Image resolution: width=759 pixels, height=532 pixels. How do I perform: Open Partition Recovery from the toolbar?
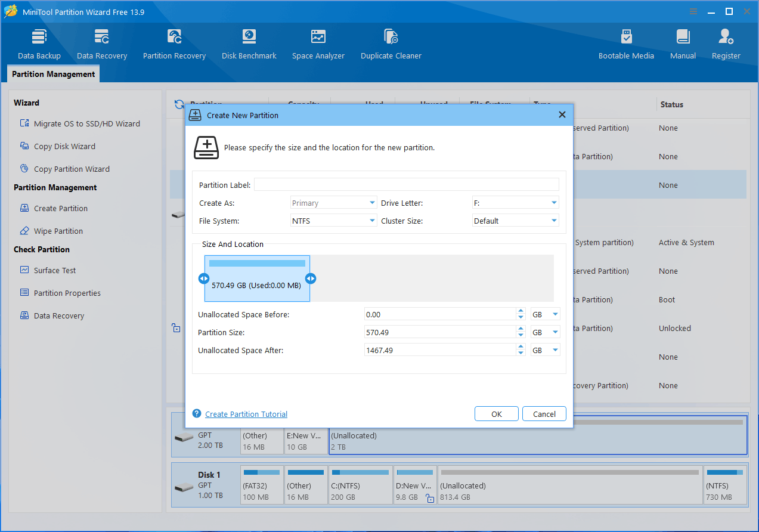[x=174, y=44]
